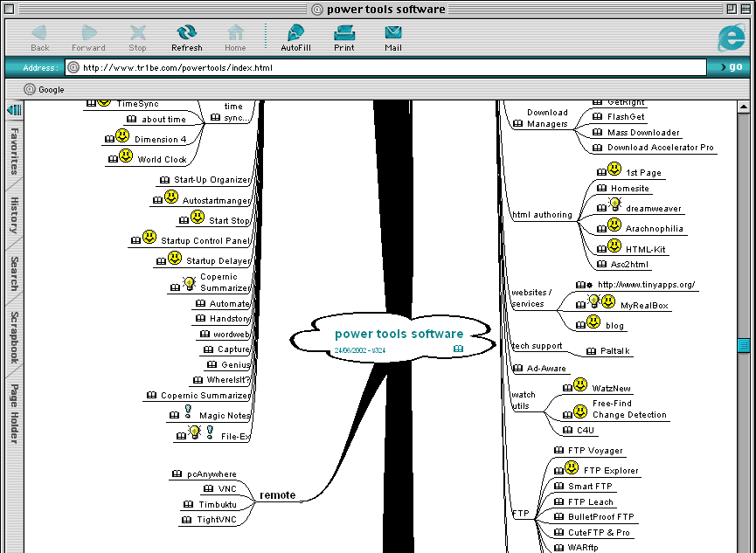756x553 pixels.
Task: Click the address URL field
Action: point(385,67)
